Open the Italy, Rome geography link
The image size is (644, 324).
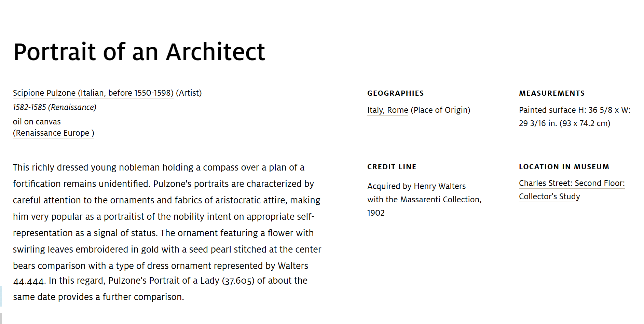(x=388, y=110)
